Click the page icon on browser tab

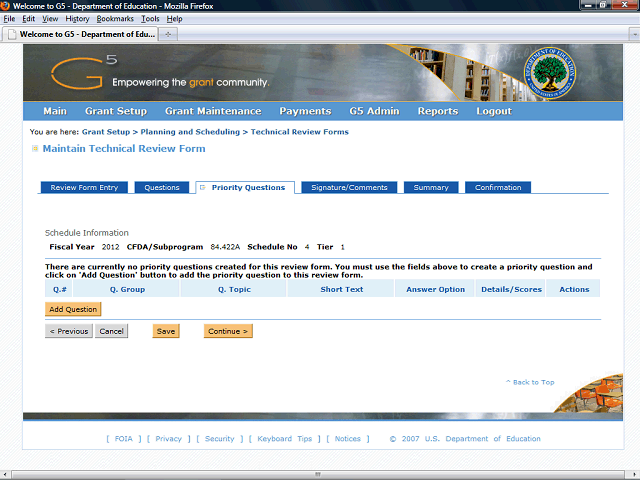[12, 34]
